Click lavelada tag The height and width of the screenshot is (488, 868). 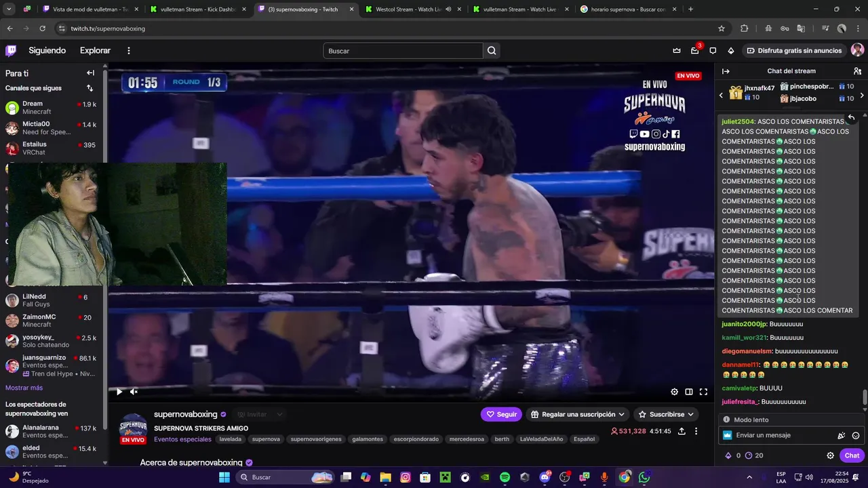[x=230, y=439]
